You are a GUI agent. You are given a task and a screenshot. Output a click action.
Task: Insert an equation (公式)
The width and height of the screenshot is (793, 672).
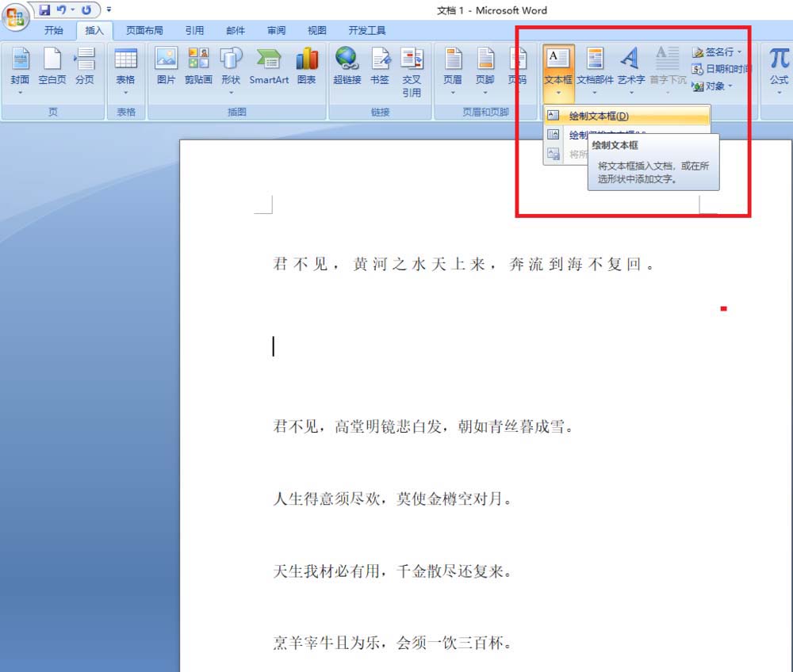click(779, 71)
